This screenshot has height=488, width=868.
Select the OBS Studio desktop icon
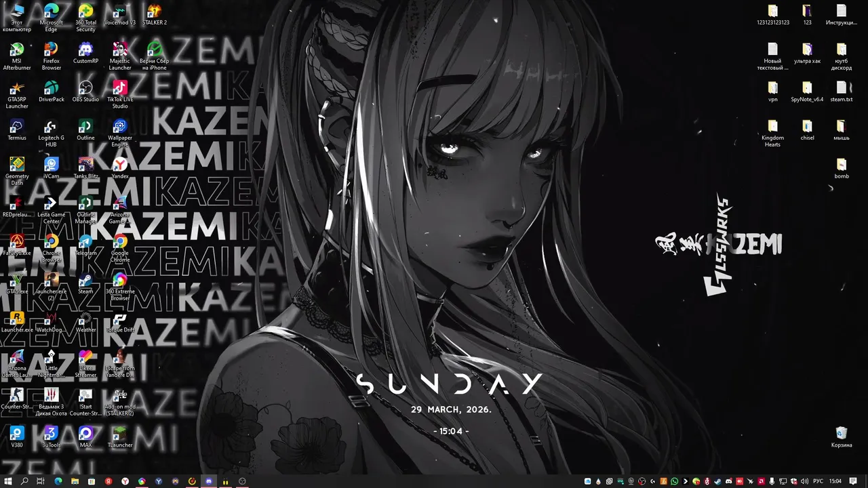pos(85,91)
